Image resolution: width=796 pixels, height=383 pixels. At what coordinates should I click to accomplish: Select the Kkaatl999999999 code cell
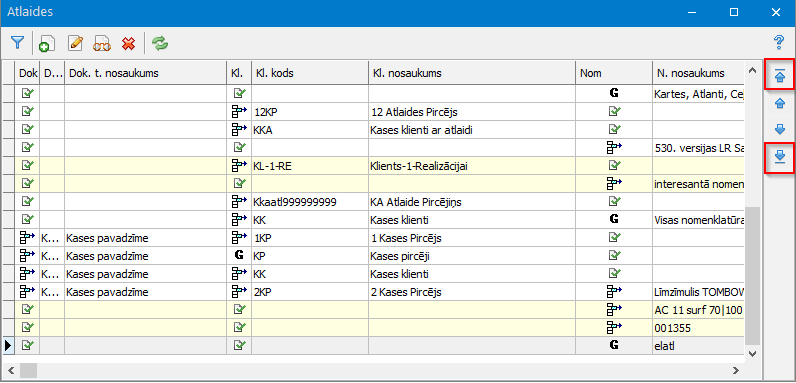(x=310, y=202)
